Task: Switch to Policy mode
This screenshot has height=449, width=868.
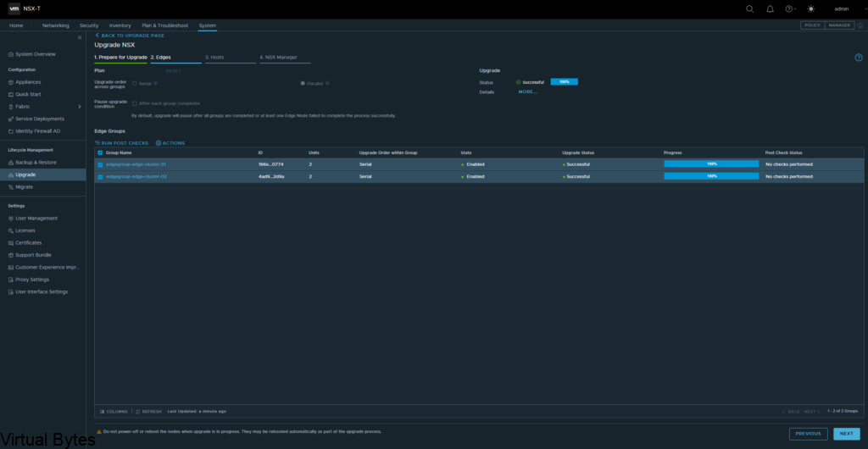Action: pyautogui.click(x=813, y=25)
